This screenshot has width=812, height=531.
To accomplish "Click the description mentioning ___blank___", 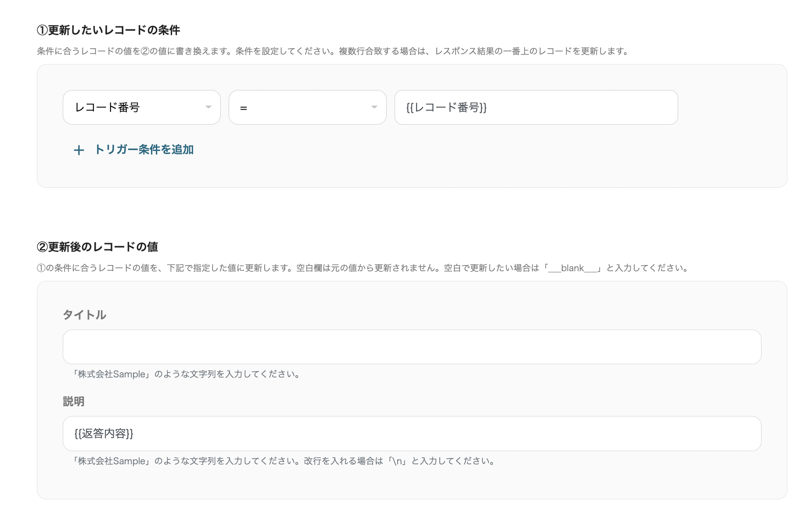I will tap(363, 268).
